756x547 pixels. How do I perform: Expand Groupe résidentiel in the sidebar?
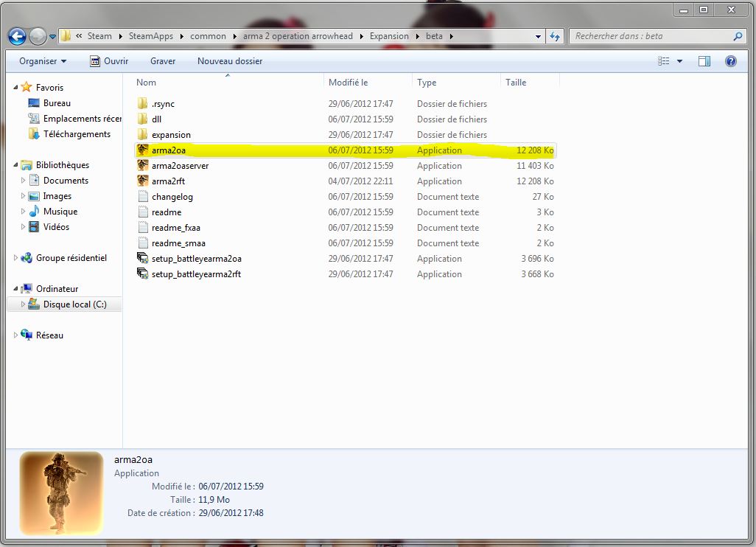(x=16, y=257)
